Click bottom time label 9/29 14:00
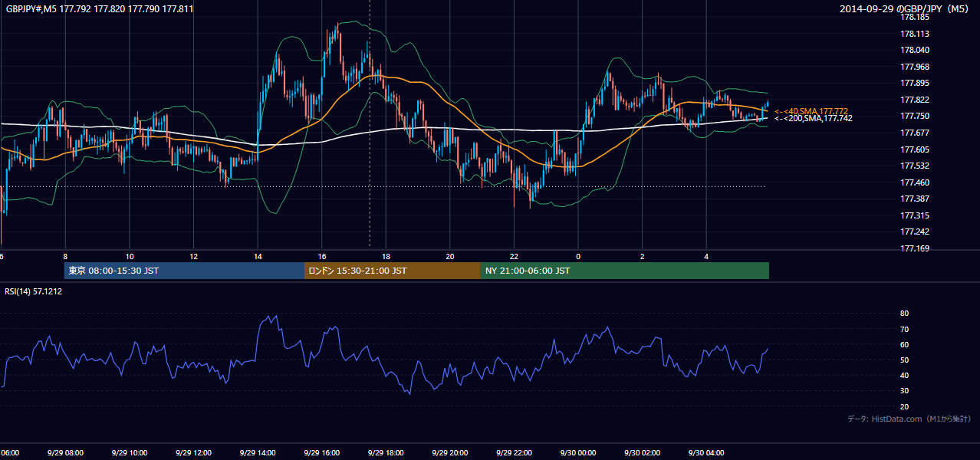Image resolution: width=980 pixels, height=460 pixels. coord(258,453)
